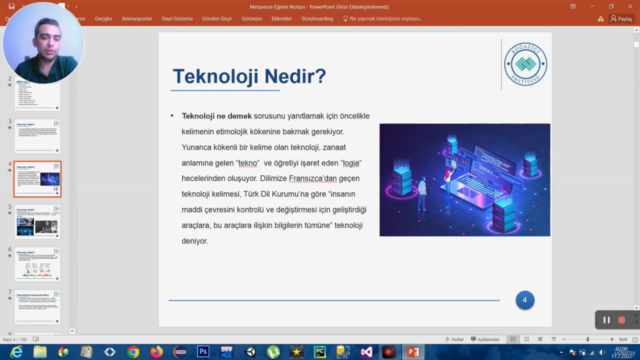The image size is (640, 360).
Task: Click the yellow warning icon near Paylaş
Action: [x=601, y=19]
